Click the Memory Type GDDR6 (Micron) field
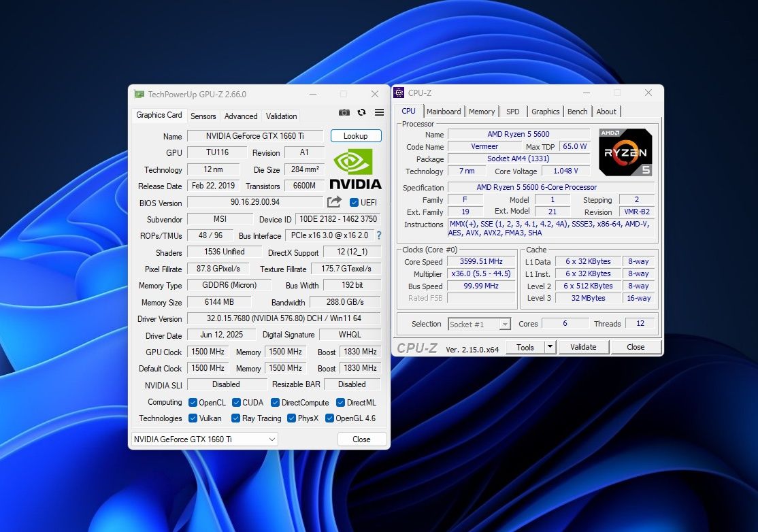Image resolution: width=758 pixels, height=532 pixels. click(x=229, y=285)
